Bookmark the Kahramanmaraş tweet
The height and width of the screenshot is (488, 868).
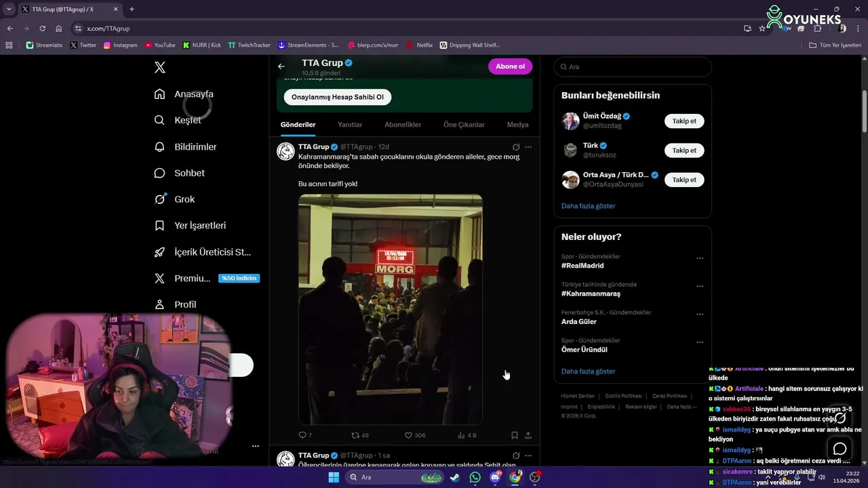515,435
